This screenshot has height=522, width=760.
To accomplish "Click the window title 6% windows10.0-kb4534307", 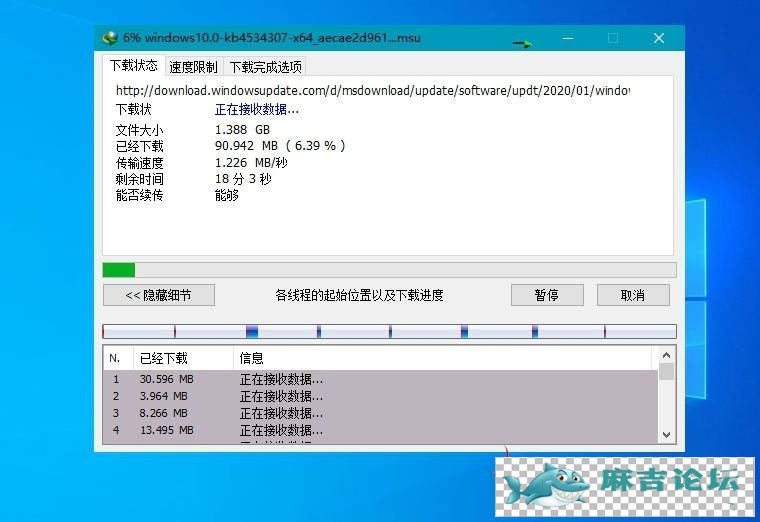I will click(271, 38).
